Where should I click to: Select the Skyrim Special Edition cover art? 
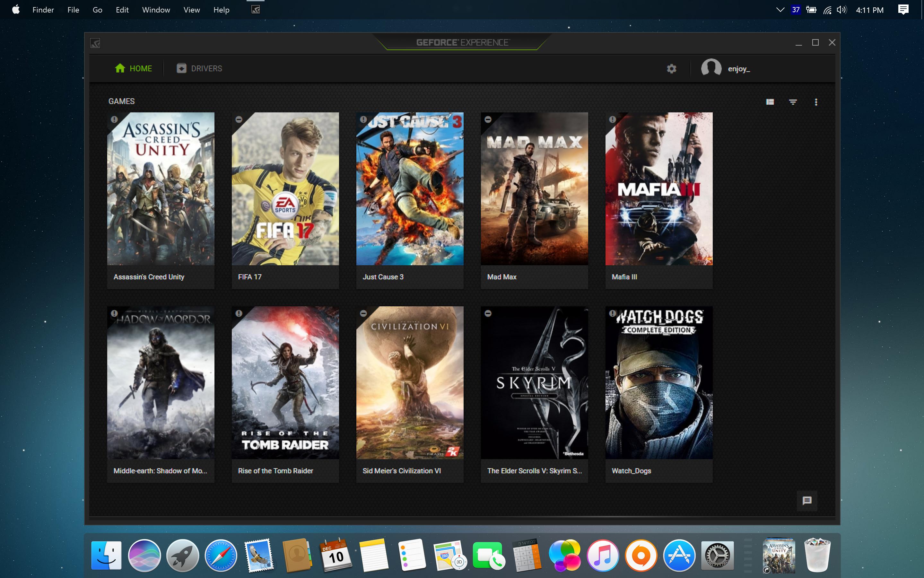coord(535,383)
